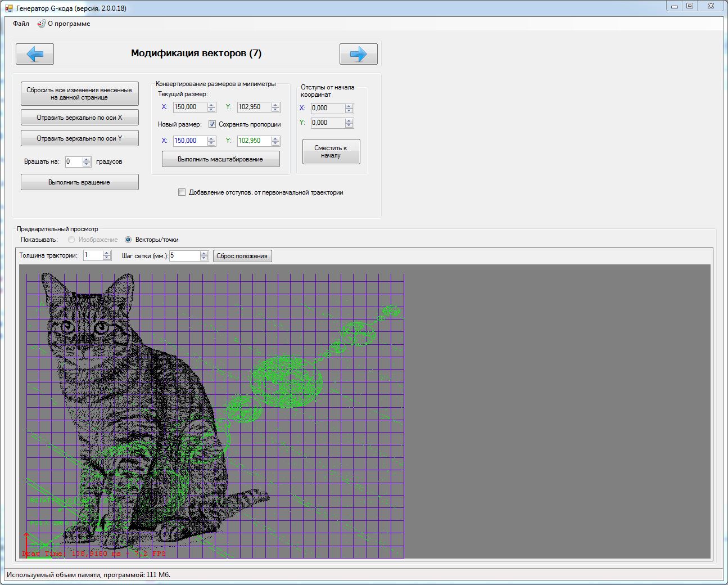This screenshot has height=585, width=728.
Task: Enable 'Добавление отступов, от первоначальной траектории'
Action: pyautogui.click(x=182, y=192)
